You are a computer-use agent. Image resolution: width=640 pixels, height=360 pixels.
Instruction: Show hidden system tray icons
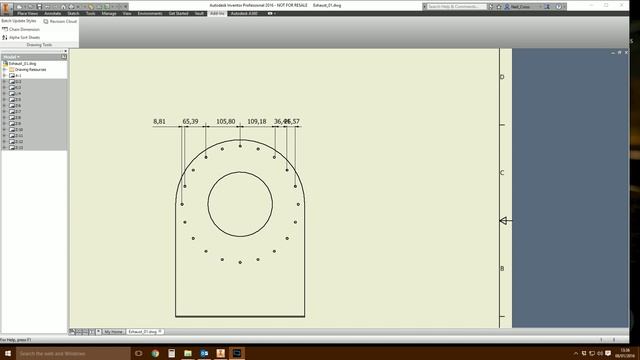point(576,353)
